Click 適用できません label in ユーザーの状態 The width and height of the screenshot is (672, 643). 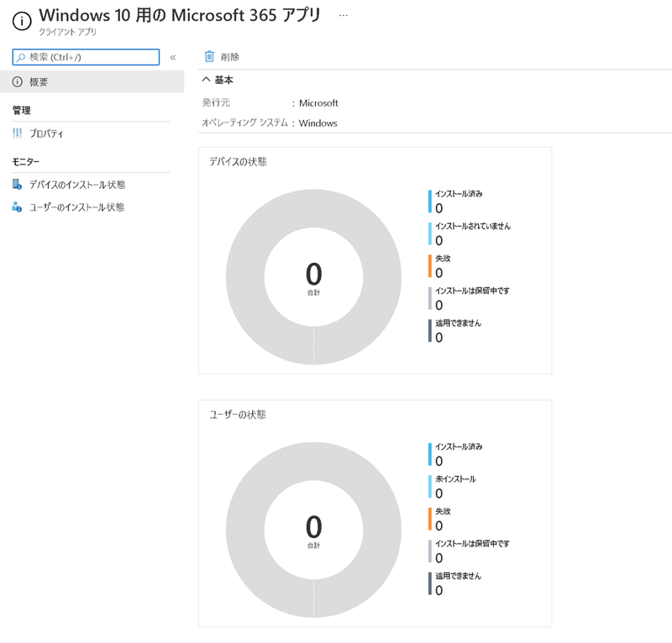458,576
